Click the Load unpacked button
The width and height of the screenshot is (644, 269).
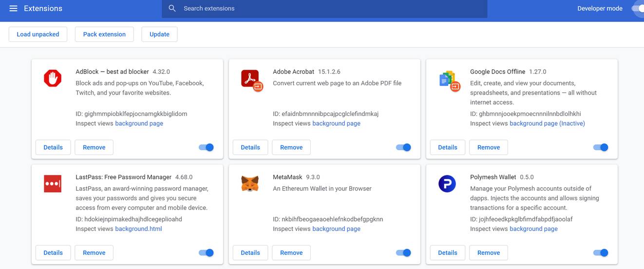38,34
